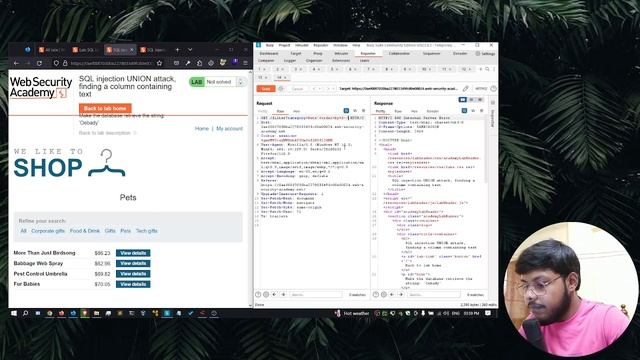Switch to Burp Dashboard tab
The width and height of the screenshot is (640, 360).
tap(269, 53)
